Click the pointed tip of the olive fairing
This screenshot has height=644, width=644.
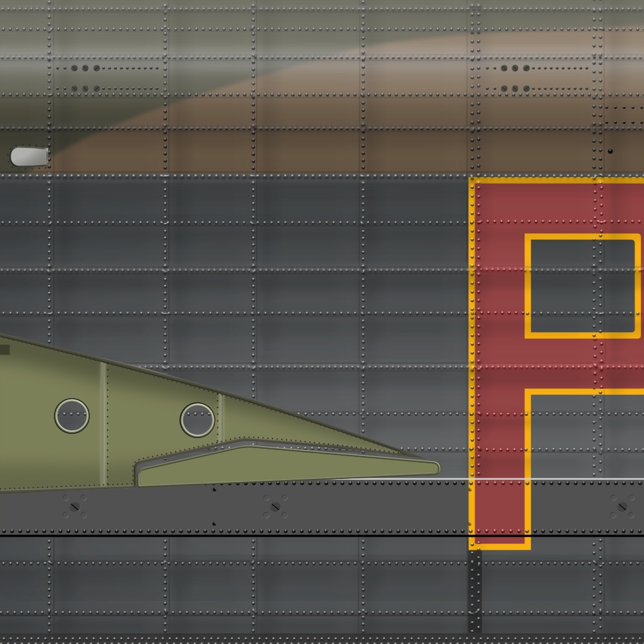[x=435, y=468]
